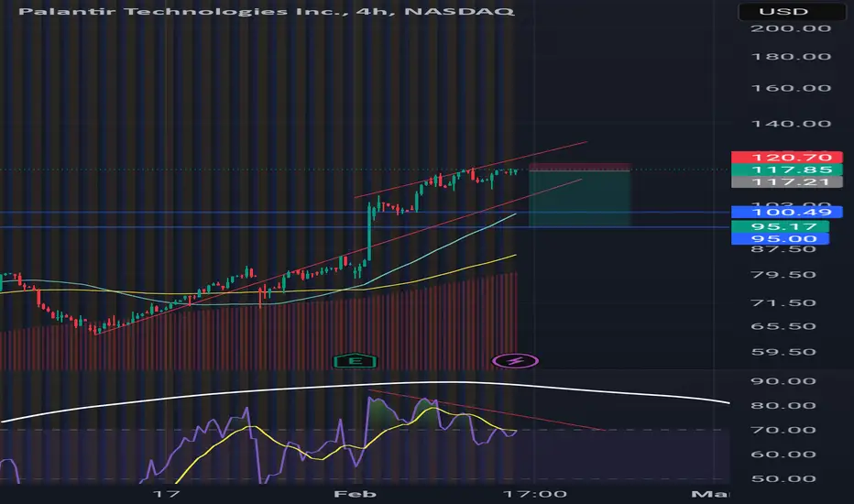
Task: Click the 'Feb' label on time axis
Action: click(355, 494)
